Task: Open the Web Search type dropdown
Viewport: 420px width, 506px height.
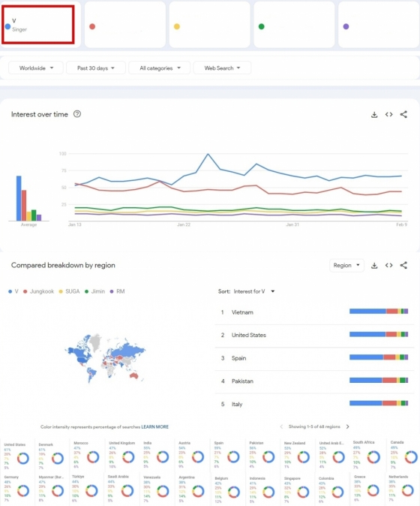Action: (222, 68)
